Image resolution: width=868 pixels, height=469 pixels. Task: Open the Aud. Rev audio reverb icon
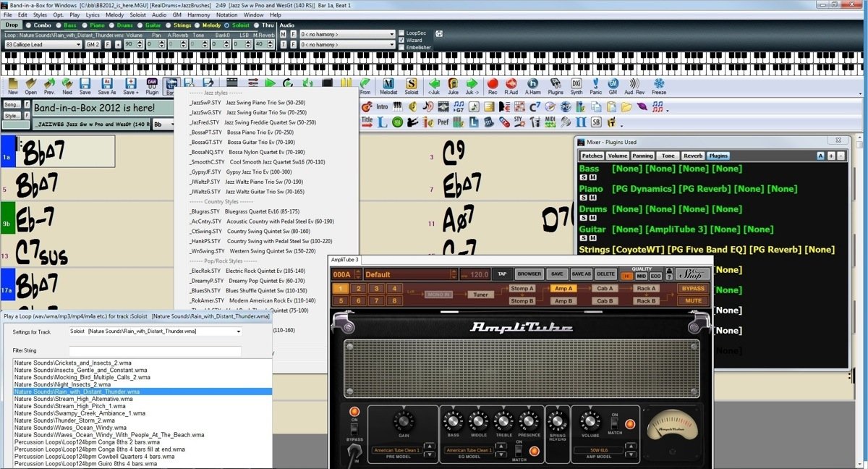pos(634,86)
